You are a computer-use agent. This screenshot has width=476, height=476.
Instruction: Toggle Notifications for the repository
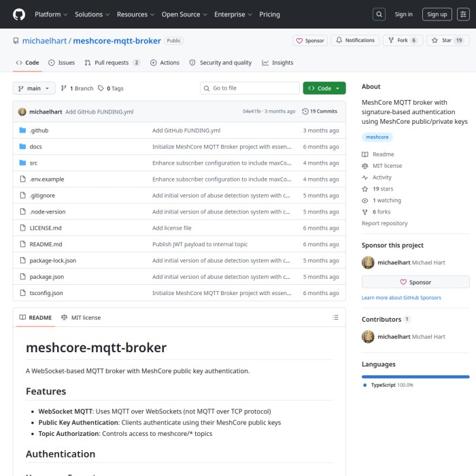354,41
